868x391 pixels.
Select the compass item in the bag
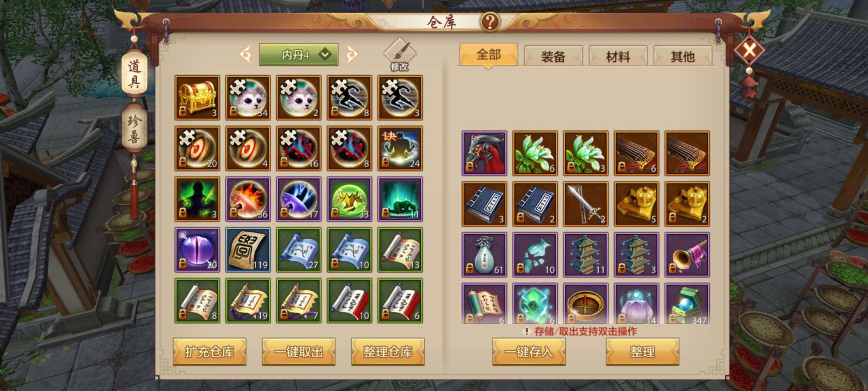point(586,303)
